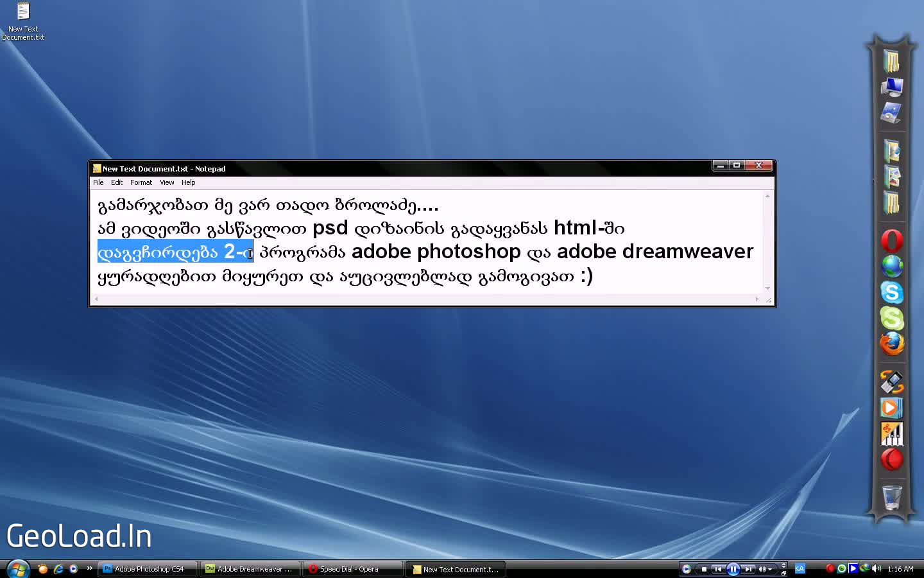Launch Windows Media Player from quick launch

point(73,569)
